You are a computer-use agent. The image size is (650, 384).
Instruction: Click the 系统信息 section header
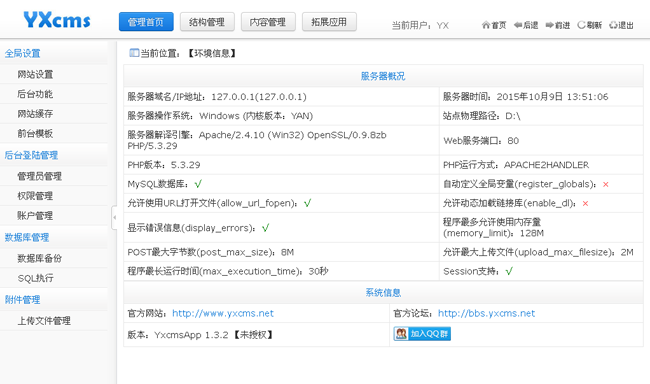click(x=383, y=293)
